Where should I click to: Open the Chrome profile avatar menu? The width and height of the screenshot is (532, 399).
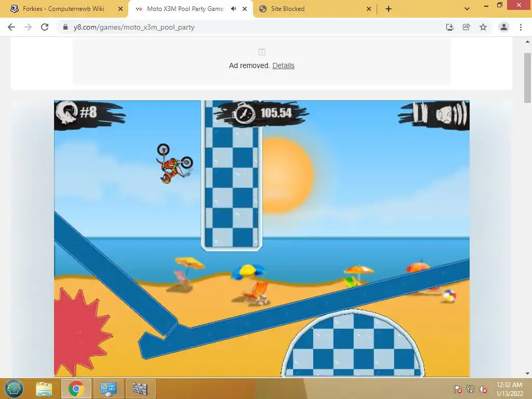[504, 27]
